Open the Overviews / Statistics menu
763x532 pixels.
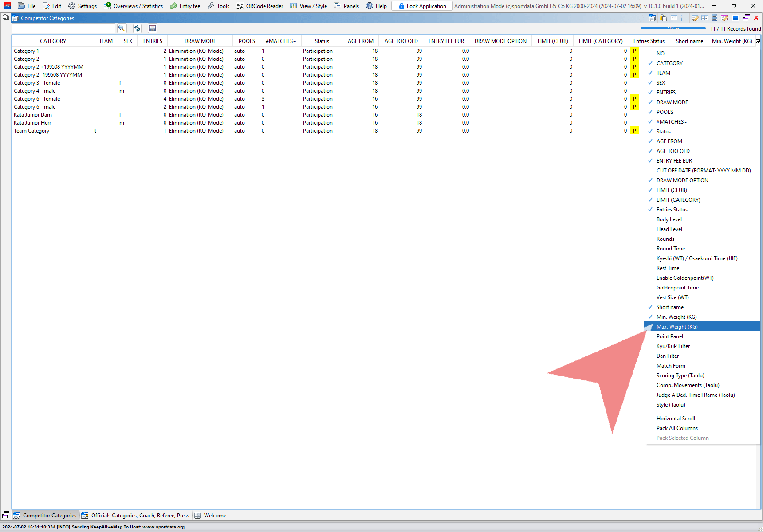pos(133,6)
